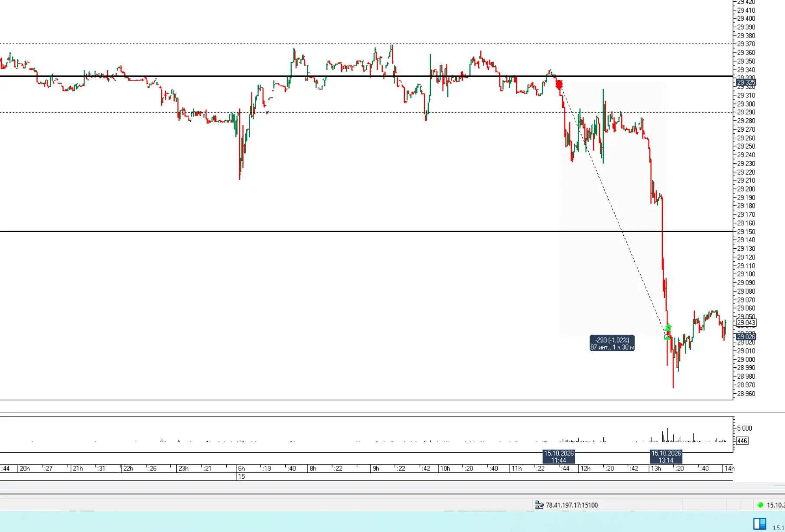Screen dimensions: 785x532
Task: Click the server address 78.41.197.17:15100
Action: point(572,505)
